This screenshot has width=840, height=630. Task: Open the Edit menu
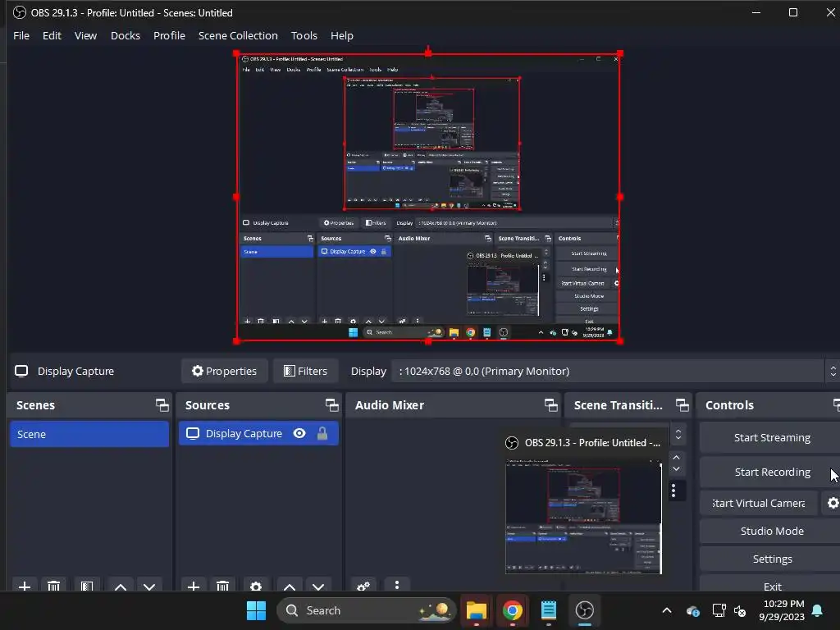[x=52, y=35]
